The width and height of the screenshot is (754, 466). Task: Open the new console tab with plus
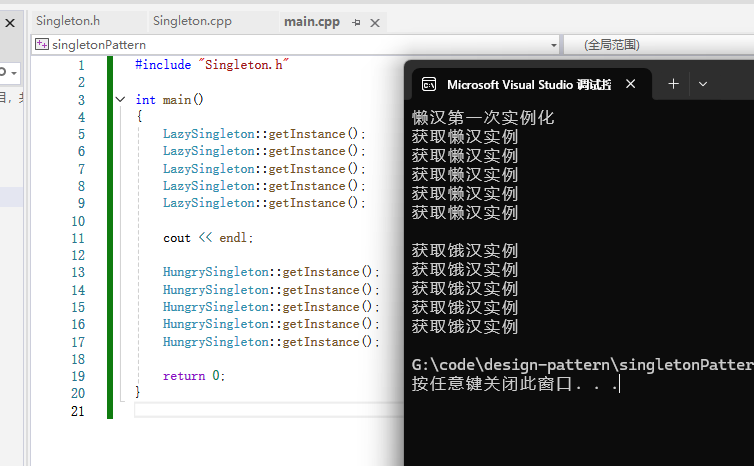point(673,84)
